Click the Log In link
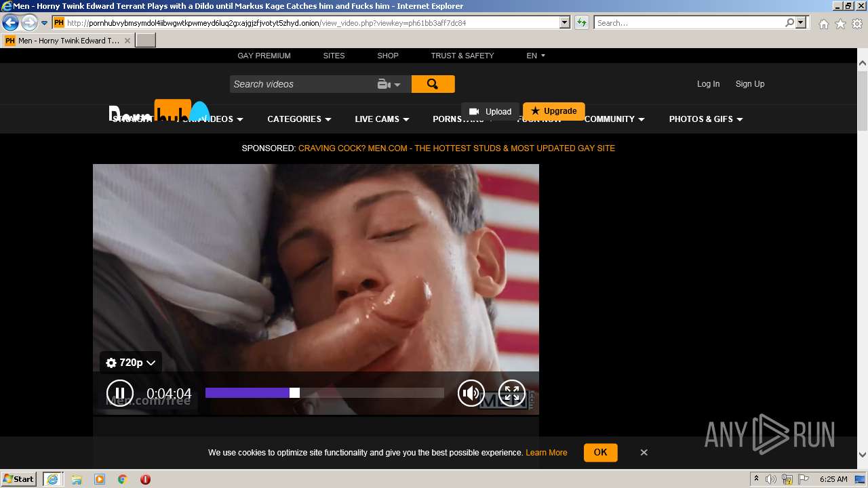868x488 pixels. [x=708, y=84]
